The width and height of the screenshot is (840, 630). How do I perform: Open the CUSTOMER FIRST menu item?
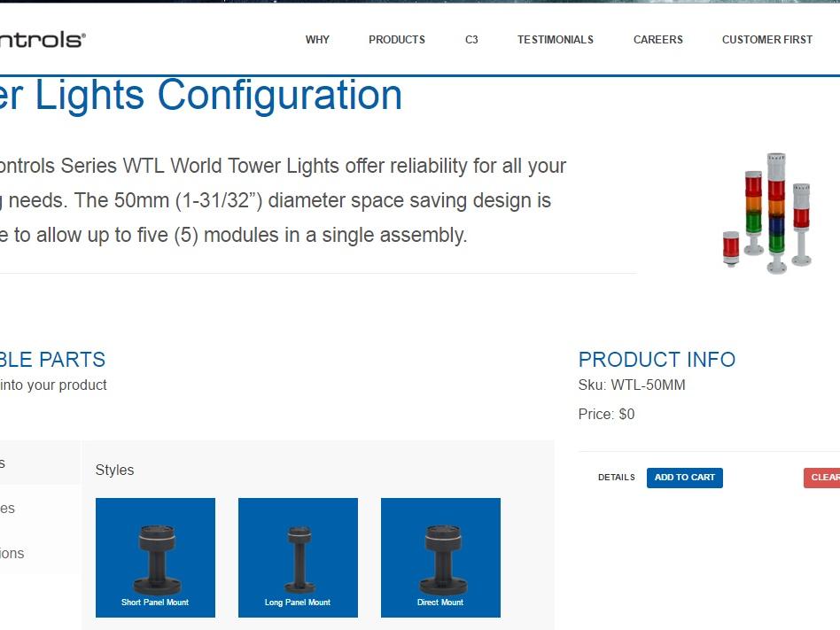(x=766, y=40)
